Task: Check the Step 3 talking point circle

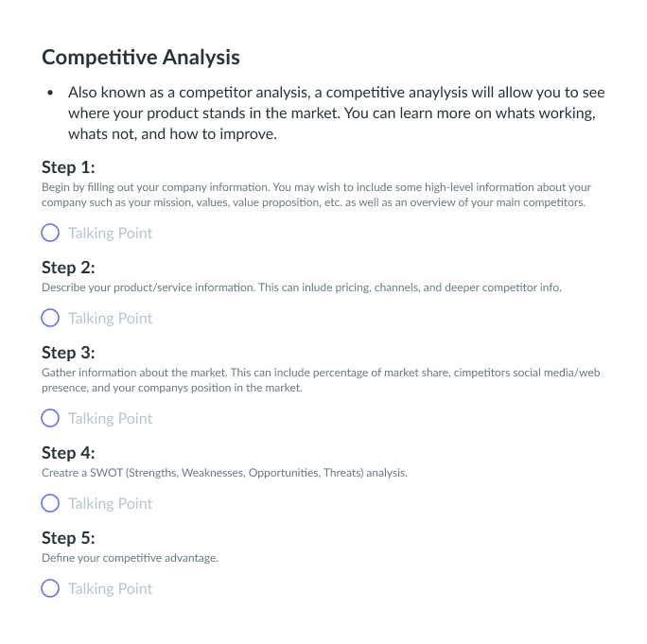Action: coord(50,418)
